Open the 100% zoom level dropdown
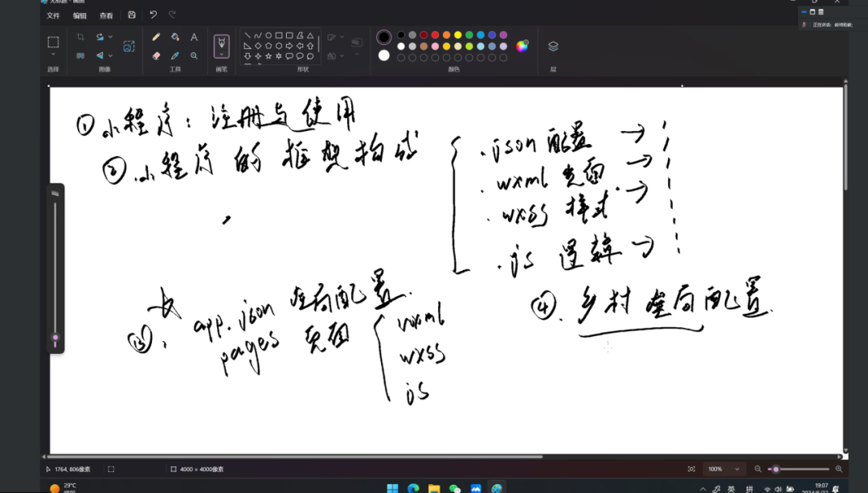This screenshot has height=493, width=868. click(724, 469)
